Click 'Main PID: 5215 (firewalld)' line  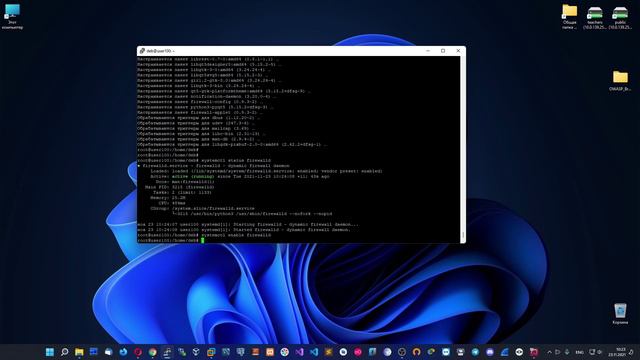180,187
